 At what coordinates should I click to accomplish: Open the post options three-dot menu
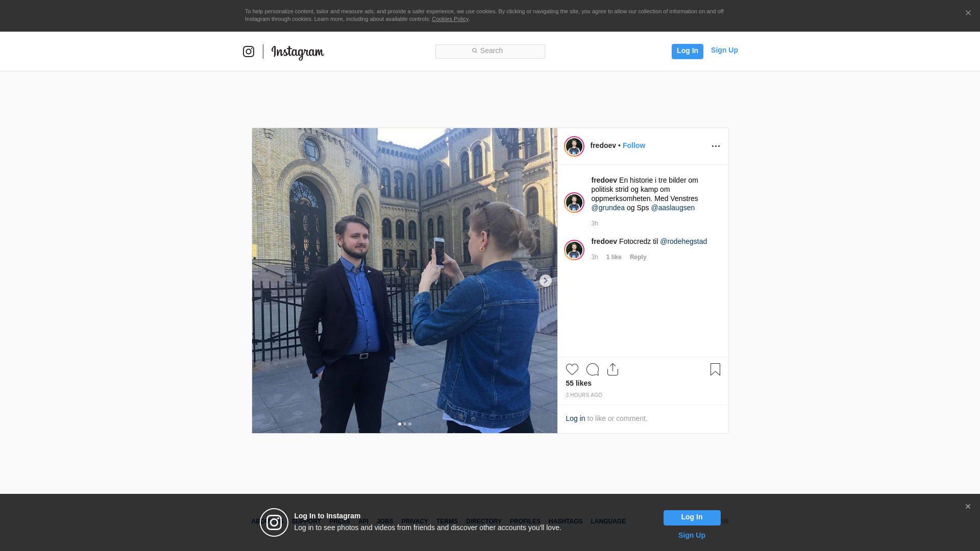716,146
